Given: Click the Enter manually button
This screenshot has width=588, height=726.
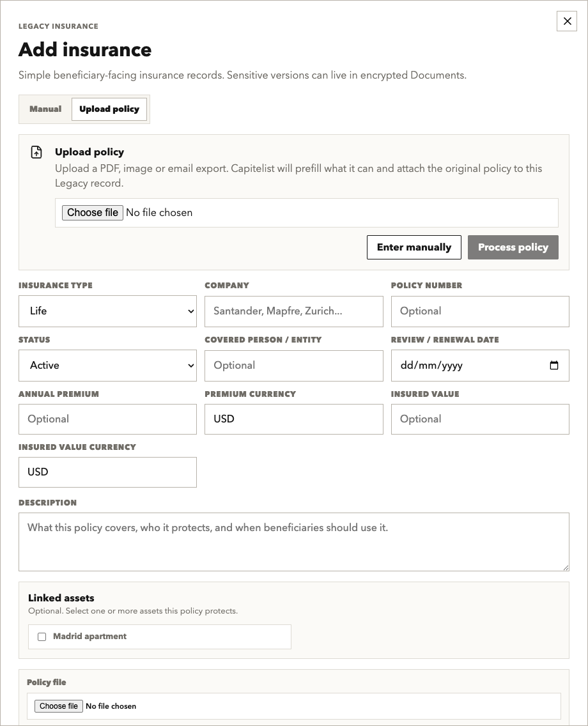Looking at the screenshot, I should pyautogui.click(x=414, y=247).
